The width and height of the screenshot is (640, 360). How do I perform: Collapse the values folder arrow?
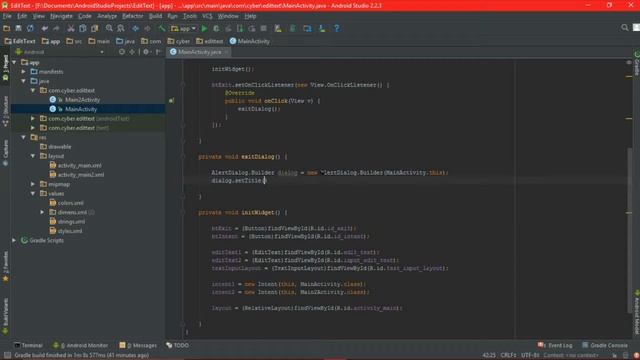point(33,193)
